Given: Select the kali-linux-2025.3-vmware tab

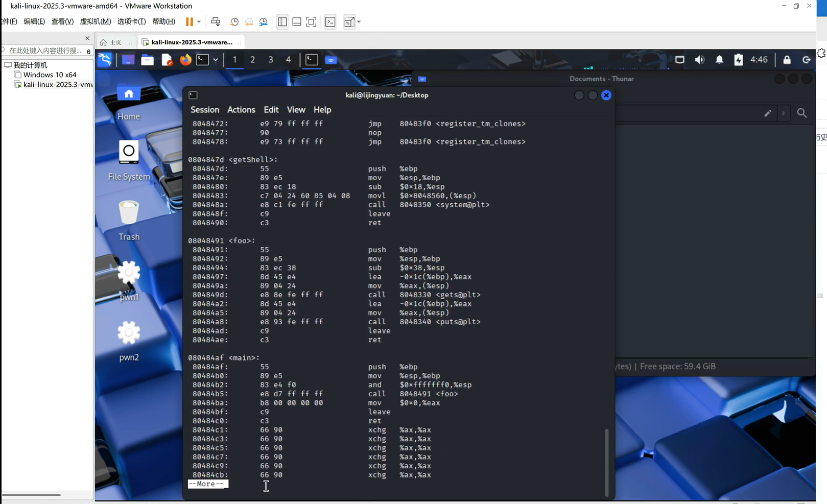Looking at the screenshot, I should pyautogui.click(x=192, y=42).
